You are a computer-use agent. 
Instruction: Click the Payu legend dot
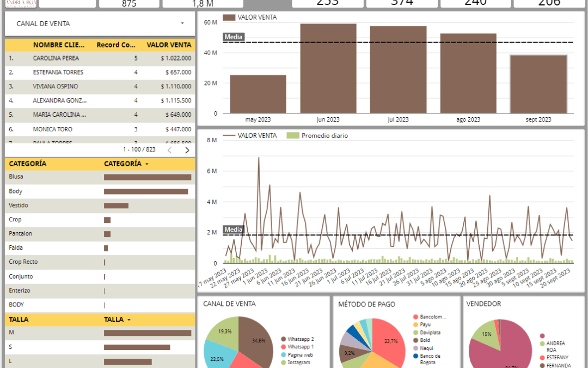[415, 324]
